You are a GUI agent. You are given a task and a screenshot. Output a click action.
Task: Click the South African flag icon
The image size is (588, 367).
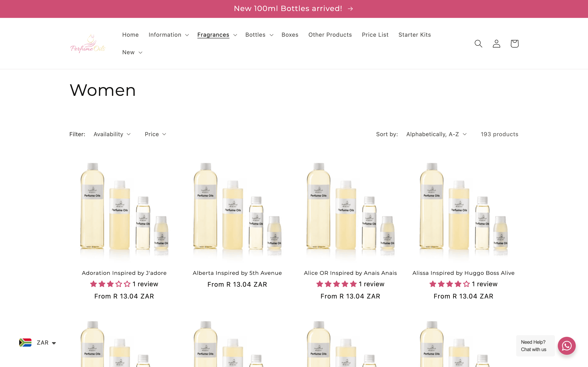point(25,343)
